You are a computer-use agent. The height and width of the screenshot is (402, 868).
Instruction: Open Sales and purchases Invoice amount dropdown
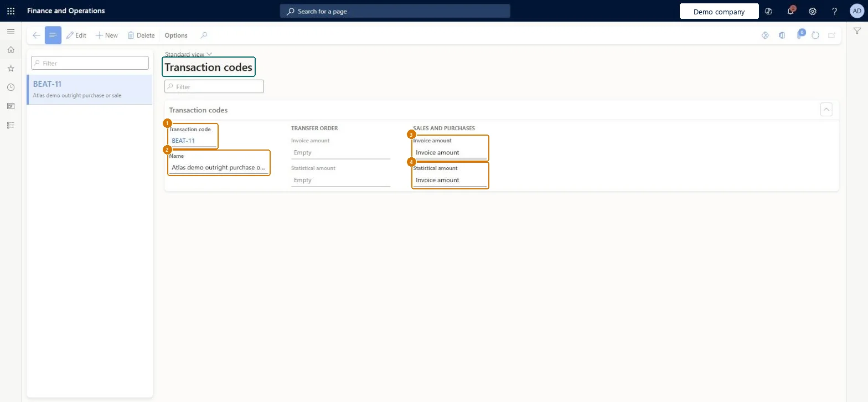[x=450, y=152]
